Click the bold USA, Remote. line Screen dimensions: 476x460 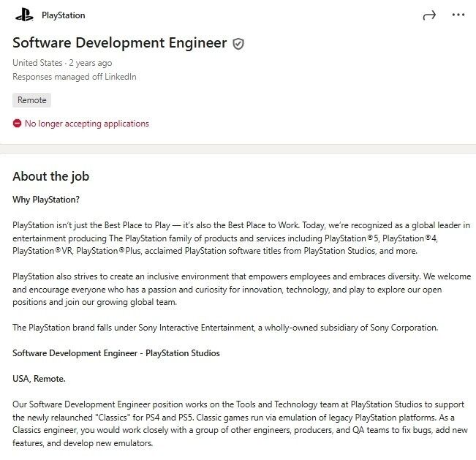[39, 379]
